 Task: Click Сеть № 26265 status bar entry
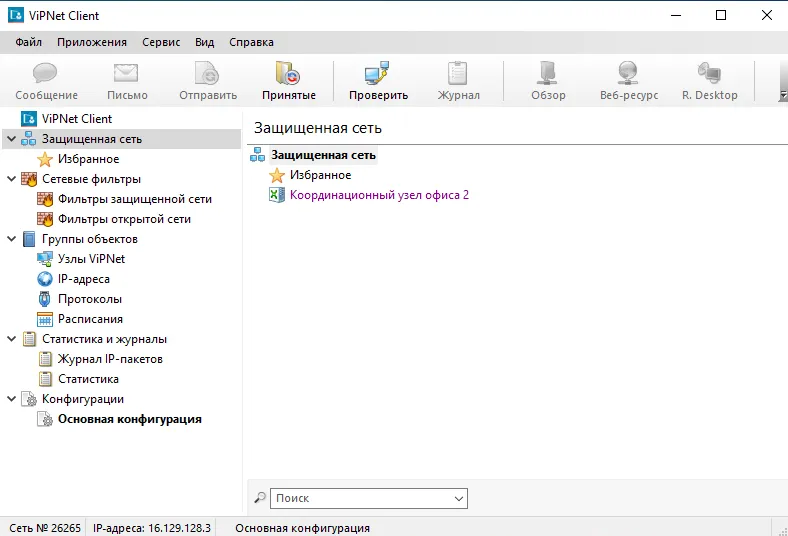45,528
